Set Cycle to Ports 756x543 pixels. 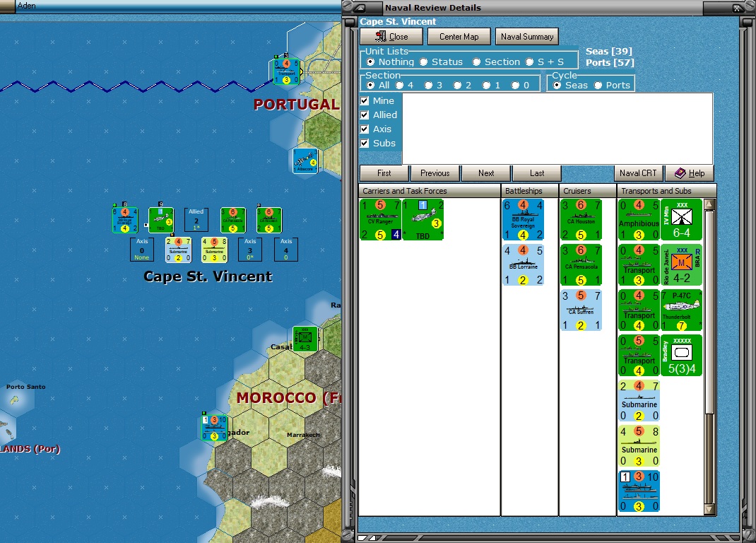point(598,85)
